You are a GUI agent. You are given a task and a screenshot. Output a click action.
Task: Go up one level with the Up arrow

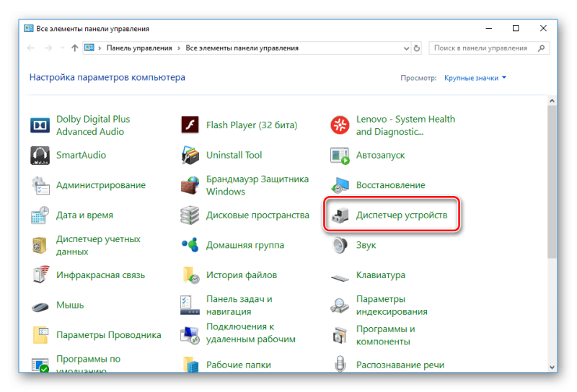point(75,48)
